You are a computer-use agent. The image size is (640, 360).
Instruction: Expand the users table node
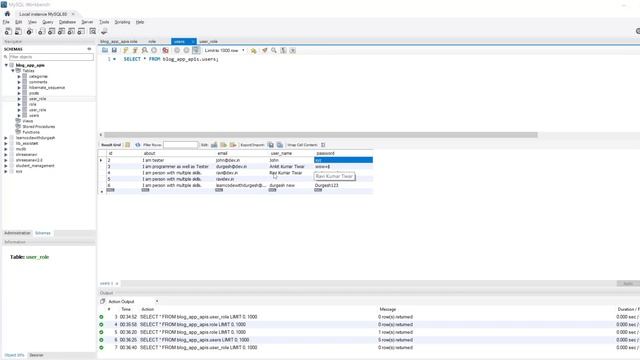pyautogui.click(x=19, y=116)
